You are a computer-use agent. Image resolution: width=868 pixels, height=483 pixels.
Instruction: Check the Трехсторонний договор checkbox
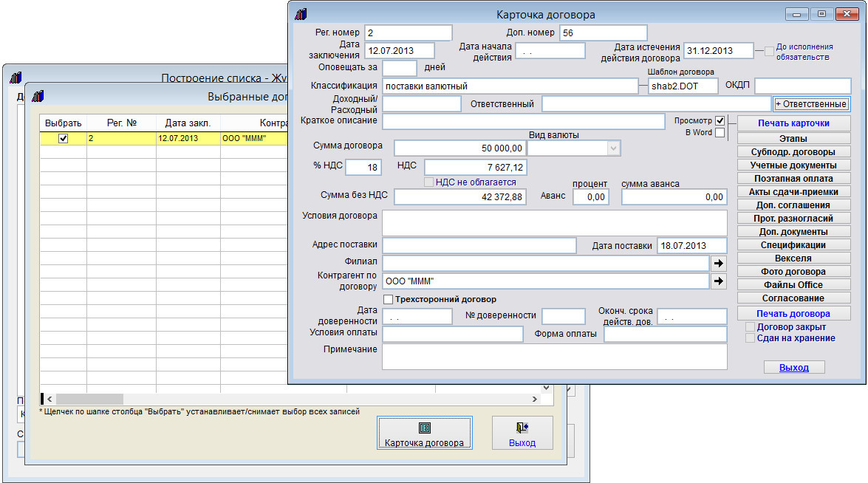tap(389, 299)
